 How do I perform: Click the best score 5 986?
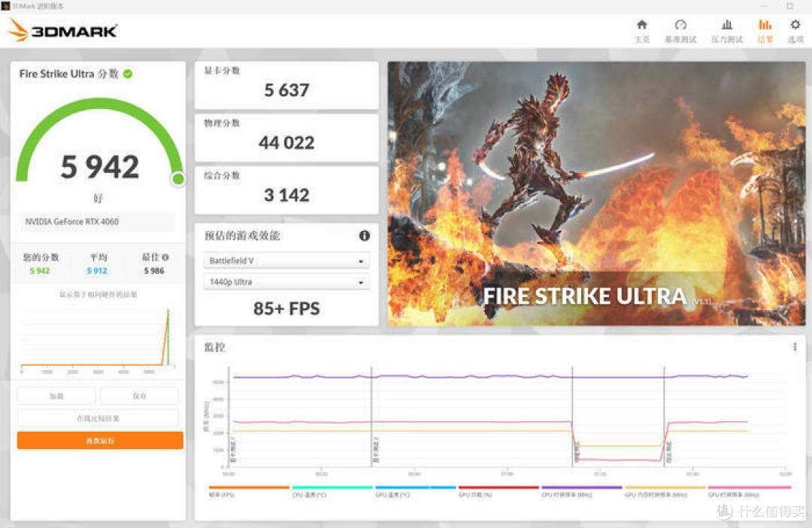pyautogui.click(x=154, y=271)
